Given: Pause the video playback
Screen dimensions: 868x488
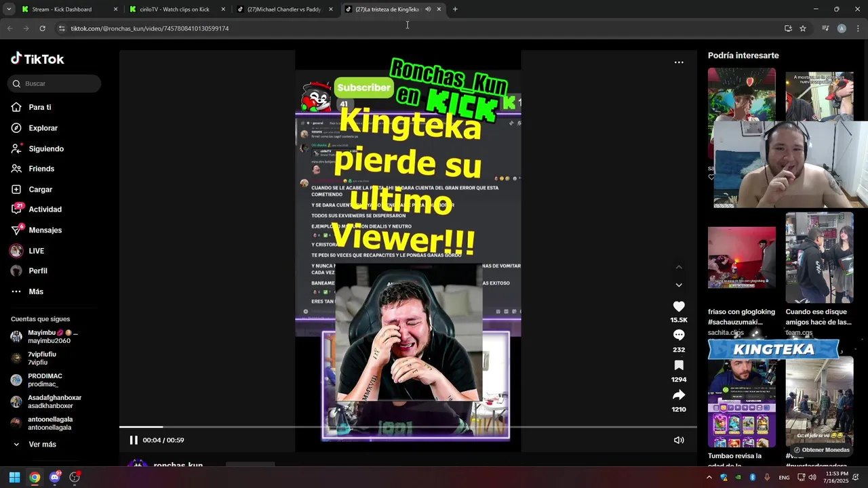Looking at the screenshot, I should click(134, 440).
